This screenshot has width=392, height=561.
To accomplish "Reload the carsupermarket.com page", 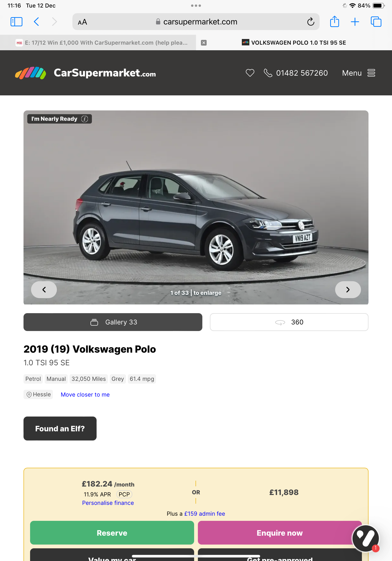I will coord(311,22).
